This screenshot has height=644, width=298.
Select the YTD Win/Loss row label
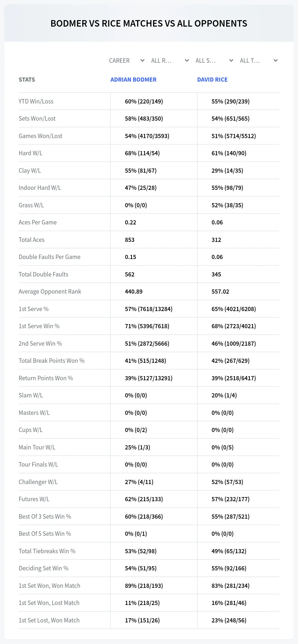tap(36, 101)
